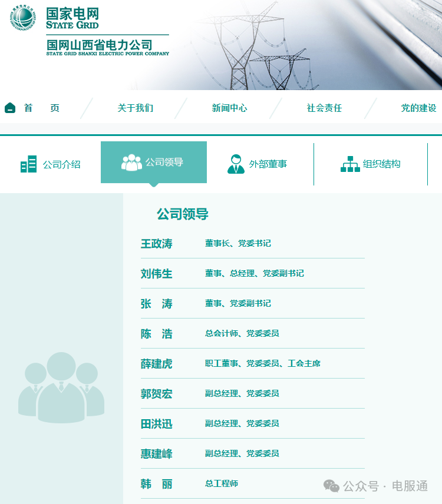Click the title 总会计师、党委委员

click(242, 333)
